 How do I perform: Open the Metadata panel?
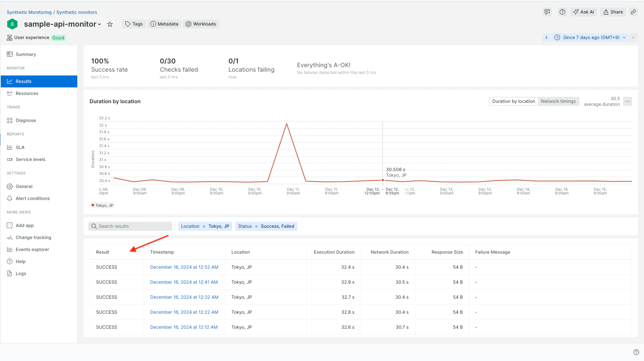click(164, 24)
